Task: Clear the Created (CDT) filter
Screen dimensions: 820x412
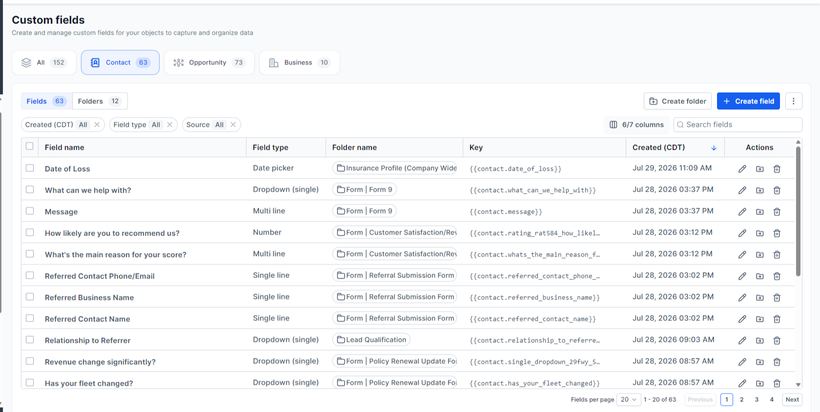Action: coord(97,124)
